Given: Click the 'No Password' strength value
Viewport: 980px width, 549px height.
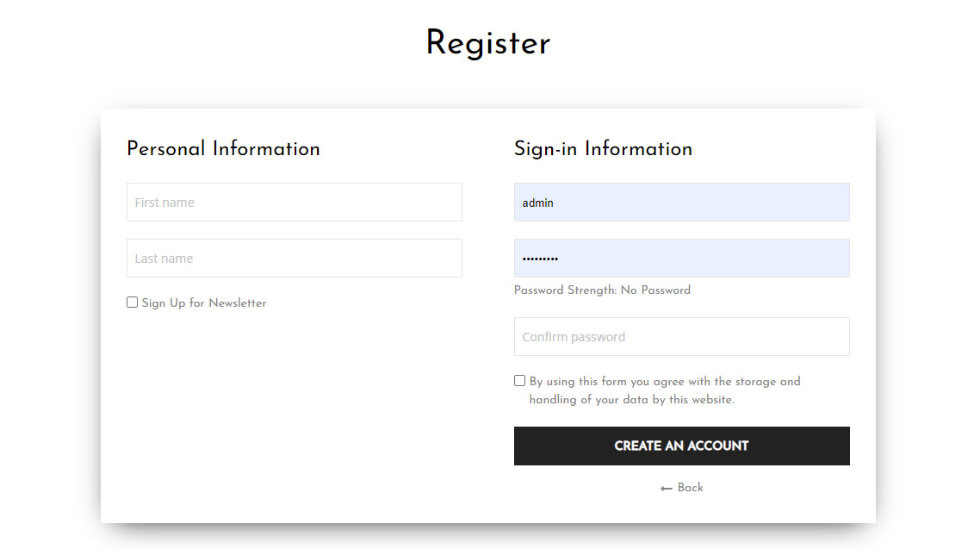Looking at the screenshot, I should point(655,290).
